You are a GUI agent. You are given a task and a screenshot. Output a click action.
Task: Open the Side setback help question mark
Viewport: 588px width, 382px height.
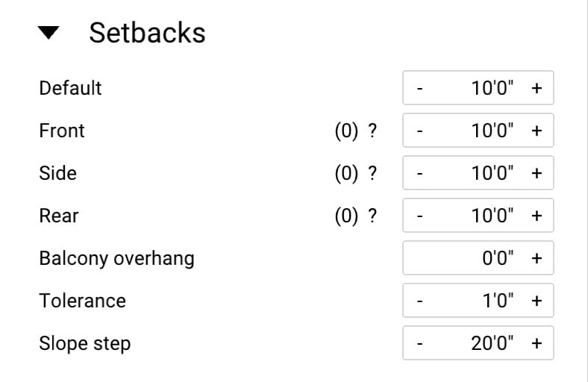click(x=372, y=173)
